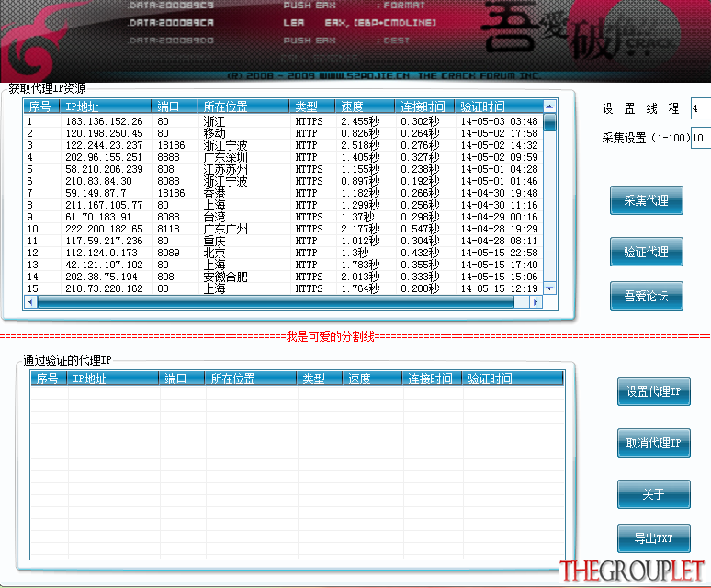Select the row with IP 120.198.250.45
Image resolution: width=711 pixels, height=588 pixels.
(x=284, y=133)
